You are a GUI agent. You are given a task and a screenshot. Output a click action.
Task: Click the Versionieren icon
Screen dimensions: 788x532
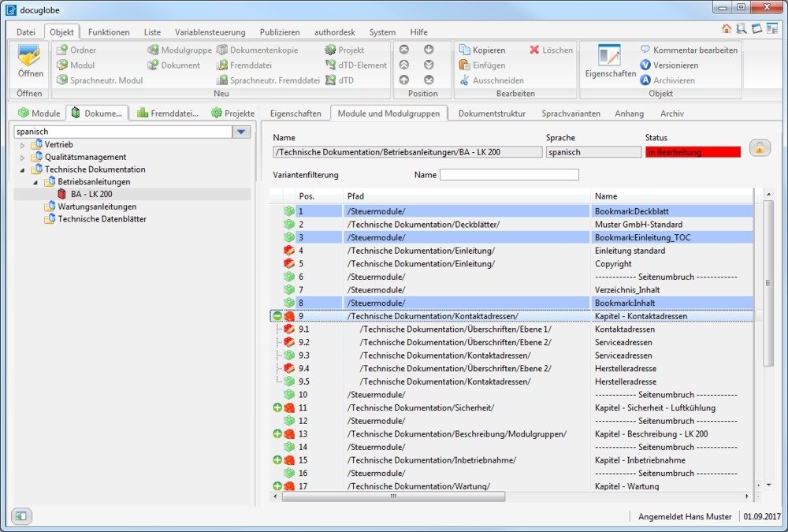(x=645, y=65)
